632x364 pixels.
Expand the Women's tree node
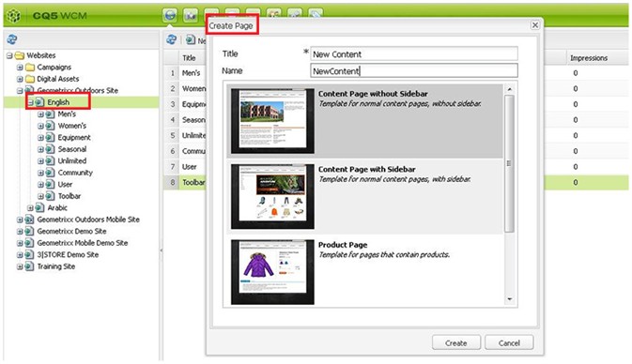pos(40,126)
